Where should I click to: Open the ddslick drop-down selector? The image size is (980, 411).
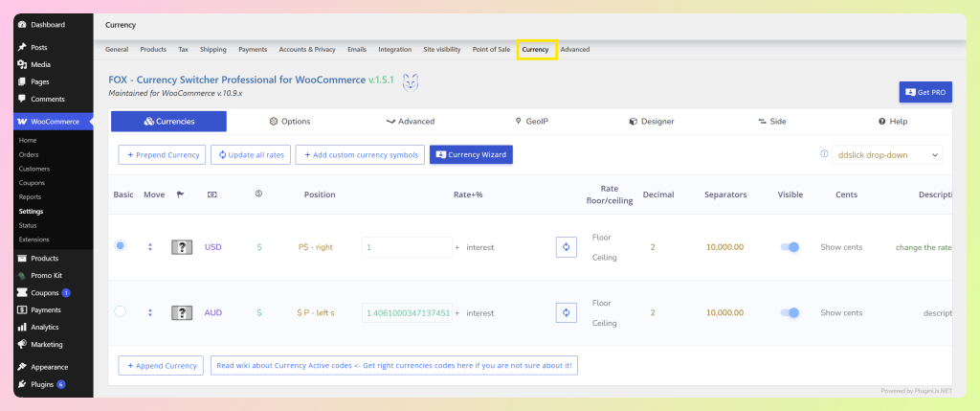887,154
